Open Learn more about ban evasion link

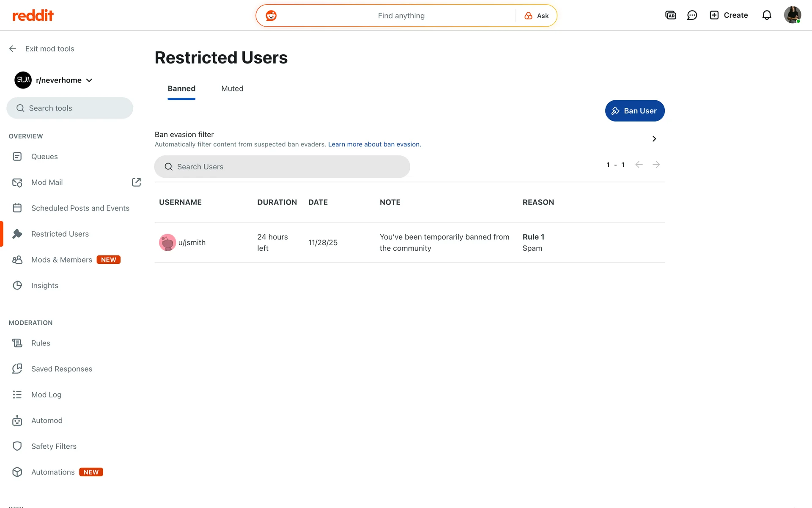374,144
